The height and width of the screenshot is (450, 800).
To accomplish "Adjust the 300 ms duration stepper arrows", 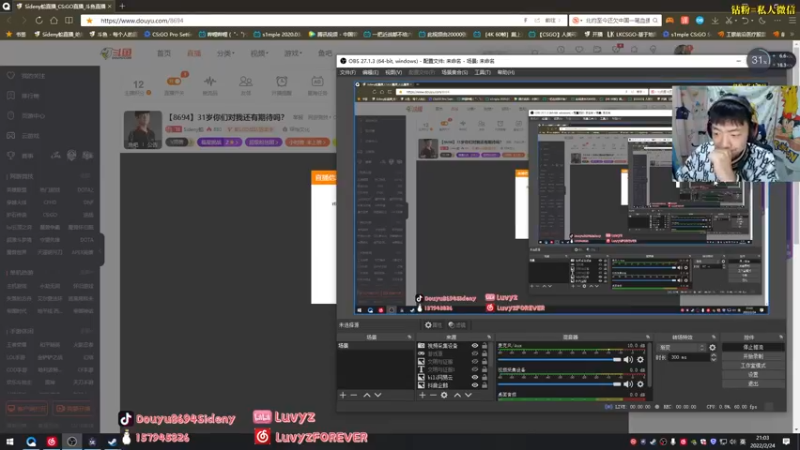I will click(x=713, y=358).
